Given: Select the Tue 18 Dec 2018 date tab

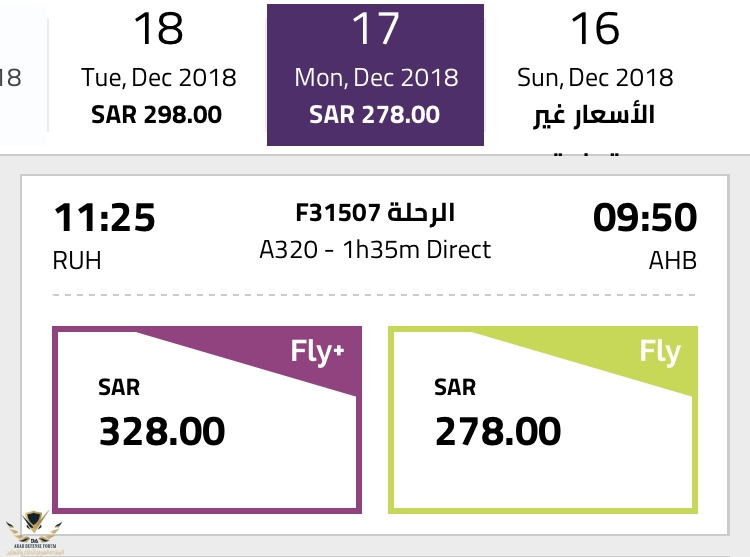Looking at the screenshot, I should coord(158,74).
